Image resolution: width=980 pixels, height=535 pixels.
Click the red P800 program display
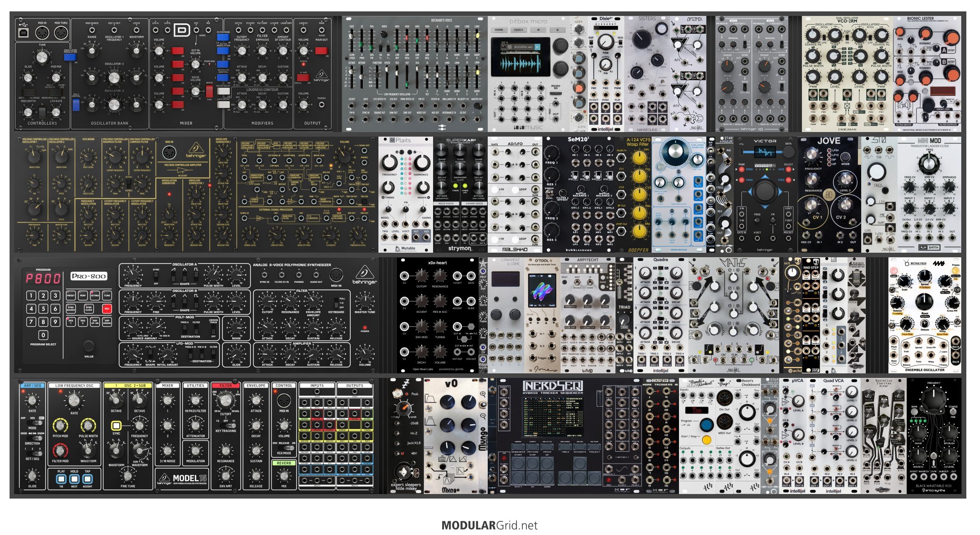pos(43,278)
